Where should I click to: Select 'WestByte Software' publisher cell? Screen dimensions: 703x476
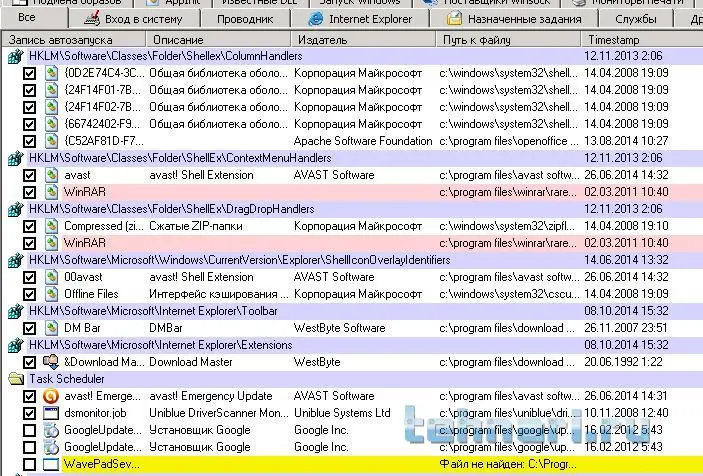[339, 328]
